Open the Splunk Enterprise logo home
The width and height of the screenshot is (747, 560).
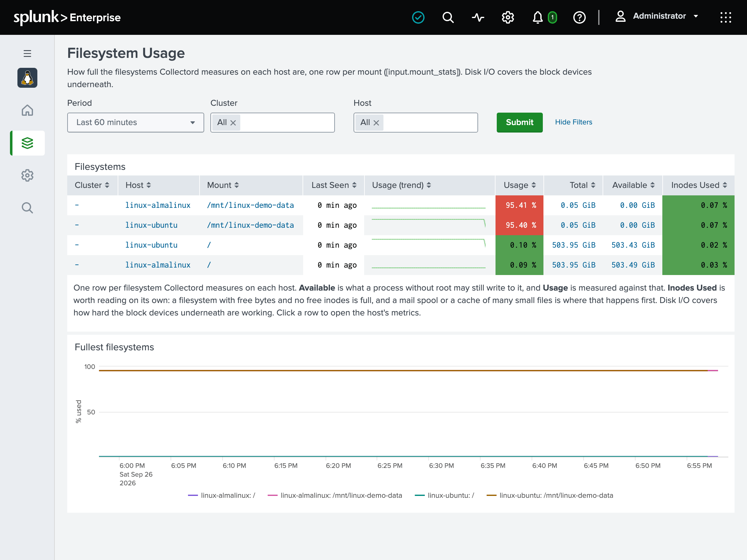pos(67,17)
